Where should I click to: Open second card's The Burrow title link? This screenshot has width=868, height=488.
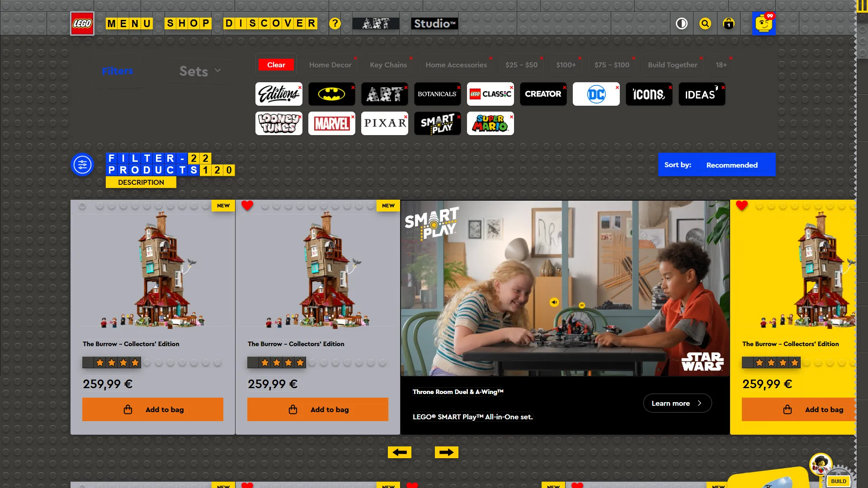[296, 344]
